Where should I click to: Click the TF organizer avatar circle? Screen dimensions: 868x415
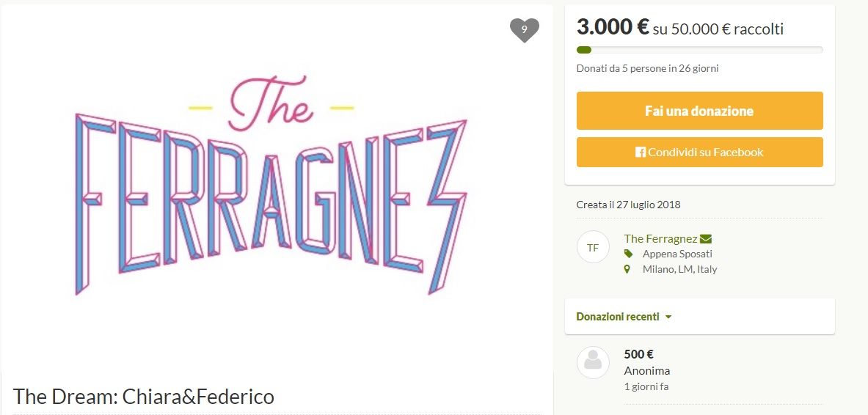pyautogui.click(x=593, y=248)
